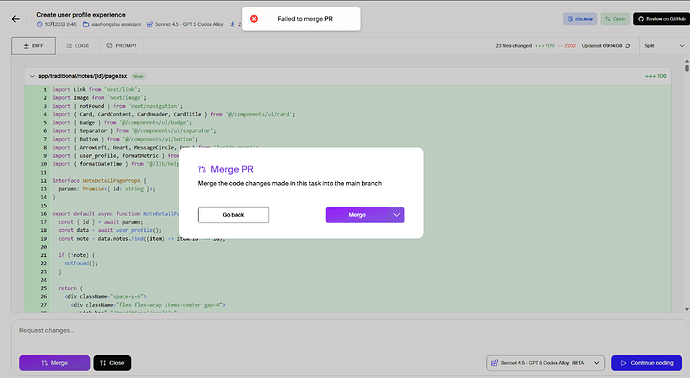
Task: Switch to the LOGS tab
Action: click(x=77, y=46)
